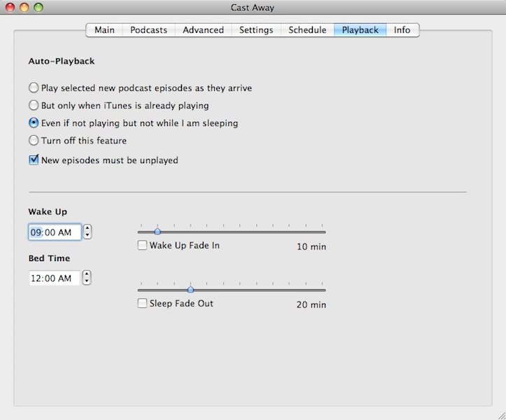
Task: Go to the Settings tab
Action: click(256, 30)
